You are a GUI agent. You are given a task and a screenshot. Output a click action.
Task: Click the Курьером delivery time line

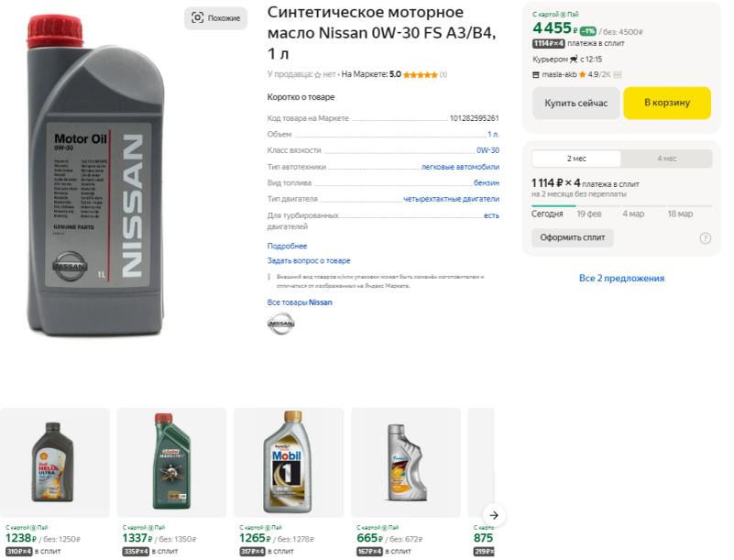click(x=567, y=59)
